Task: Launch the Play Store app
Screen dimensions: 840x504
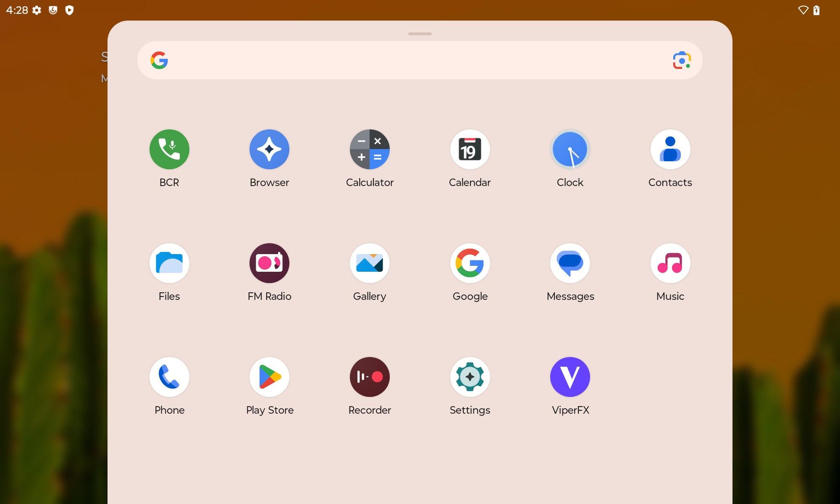Action: coord(269,377)
